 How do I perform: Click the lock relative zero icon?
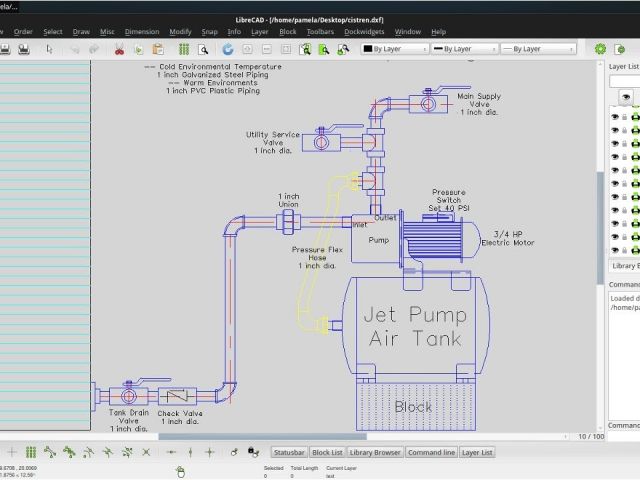[x=255, y=452]
